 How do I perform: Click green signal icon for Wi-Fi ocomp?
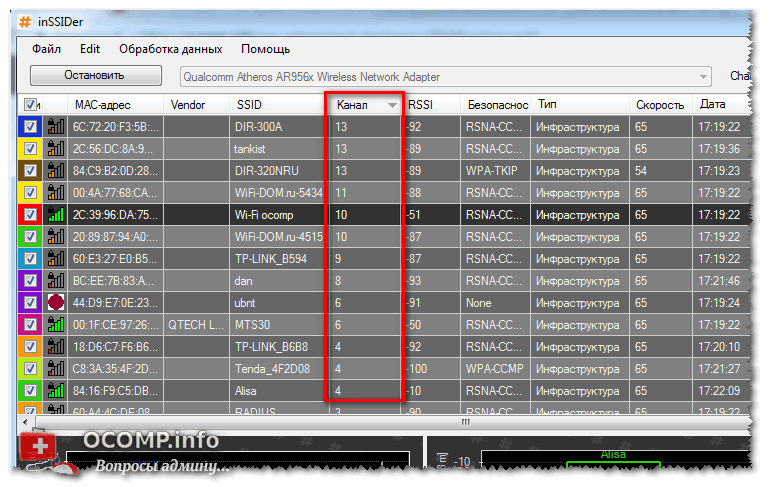click(55, 215)
